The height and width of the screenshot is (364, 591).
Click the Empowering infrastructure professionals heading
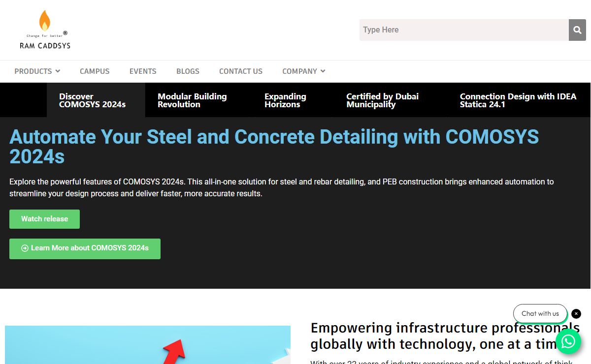(445, 336)
